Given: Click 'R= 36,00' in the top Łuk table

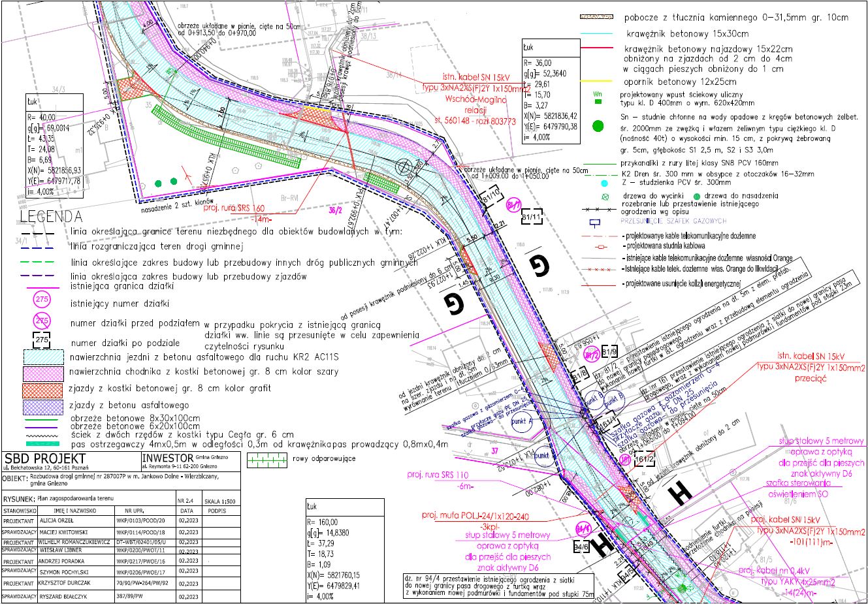Looking at the screenshot, I should (539, 63).
